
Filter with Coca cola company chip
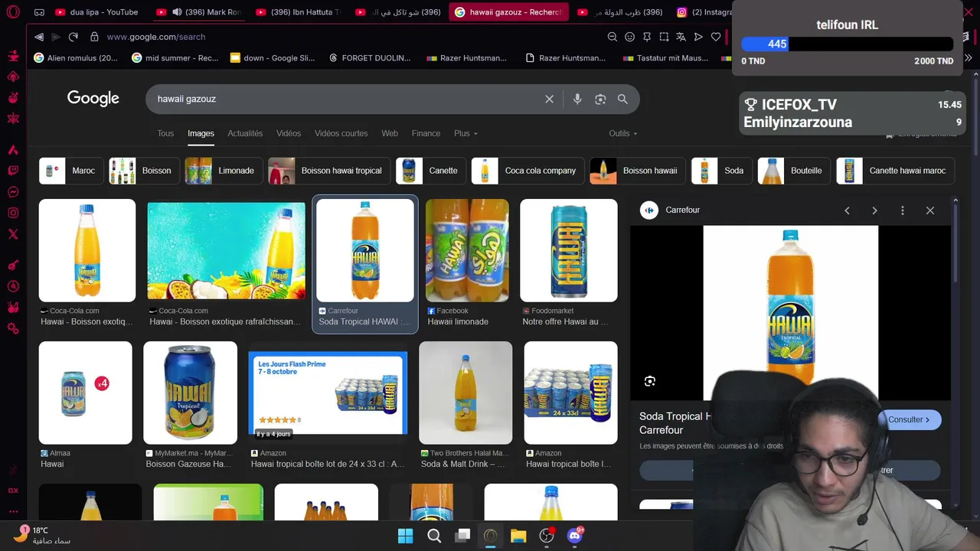click(528, 171)
